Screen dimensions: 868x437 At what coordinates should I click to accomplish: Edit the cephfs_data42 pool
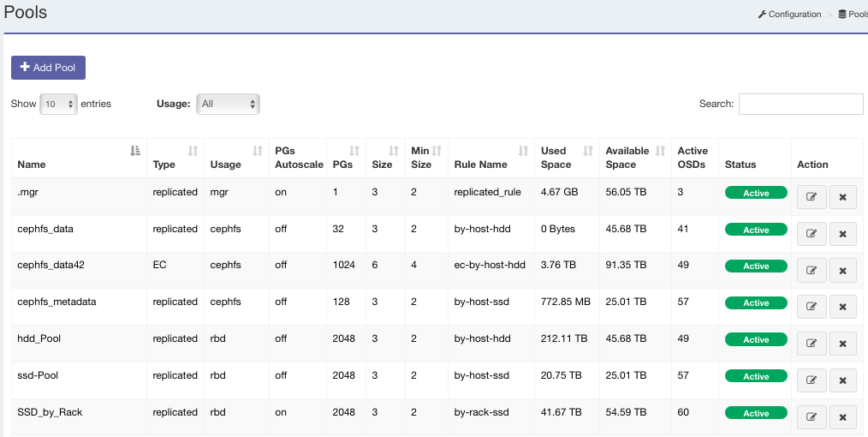811,271
